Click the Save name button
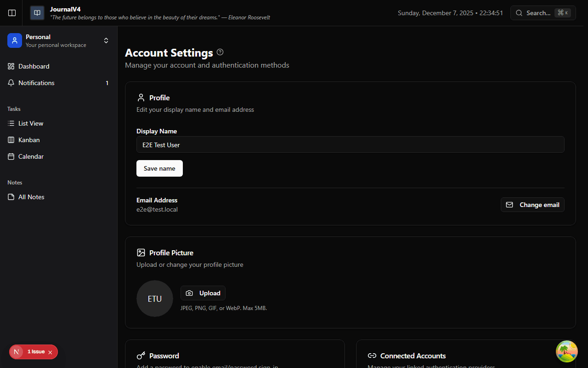Viewport: 588px width, 368px height. [x=159, y=168]
